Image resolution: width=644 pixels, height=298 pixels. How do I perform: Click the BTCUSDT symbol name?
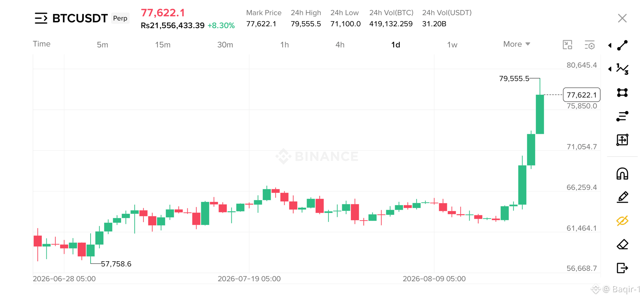[x=80, y=18]
